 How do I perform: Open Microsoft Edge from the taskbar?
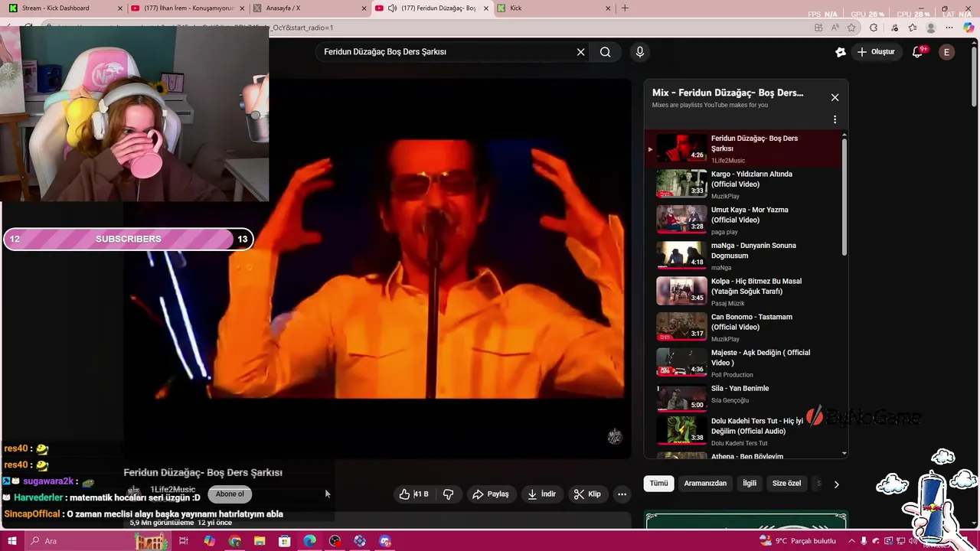[x=310, y=541]
